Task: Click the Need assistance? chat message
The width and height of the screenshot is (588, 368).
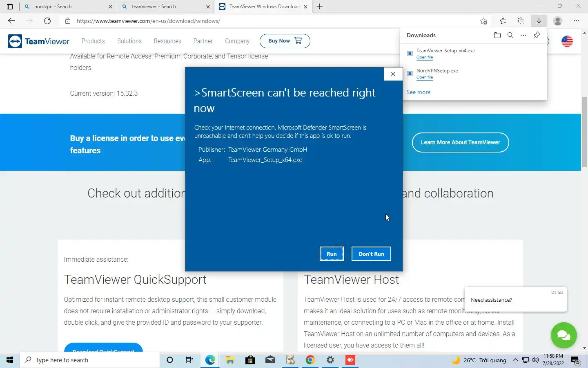Action: [x=516, y=300]
